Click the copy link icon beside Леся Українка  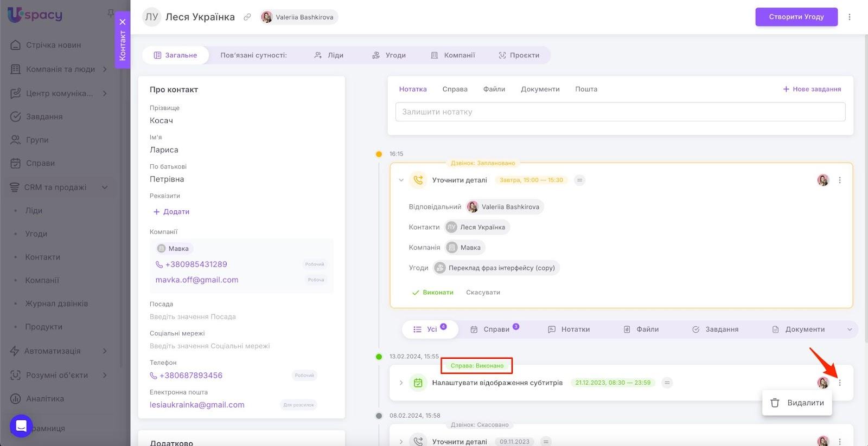[247, 17]
